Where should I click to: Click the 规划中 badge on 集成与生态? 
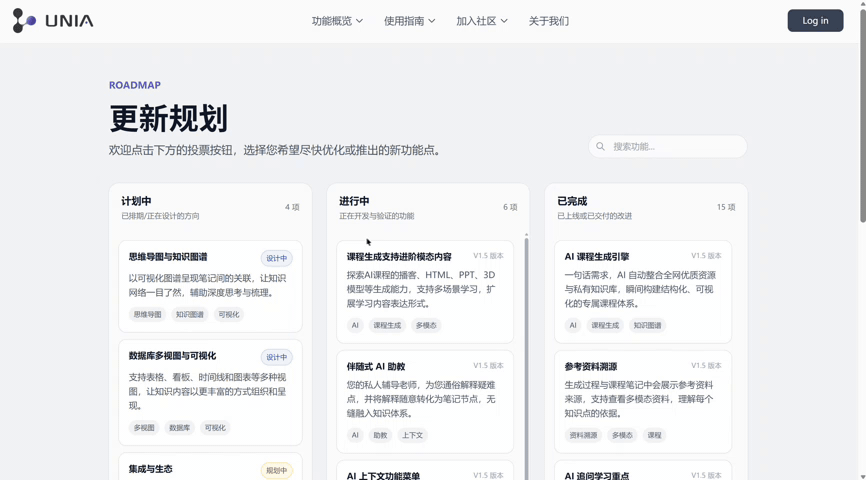coord(277,471)
